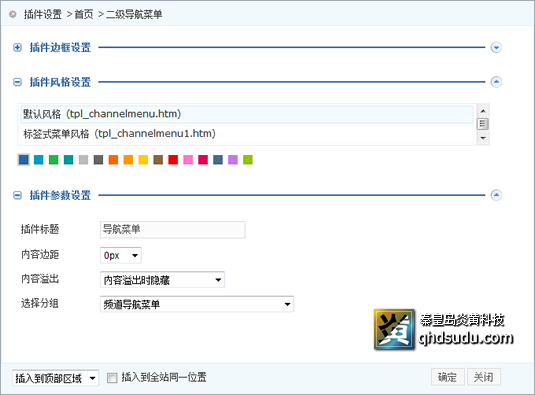The image size is (535, 395).
Task: Choose the light blue color swatch
Action: [39, 160]
